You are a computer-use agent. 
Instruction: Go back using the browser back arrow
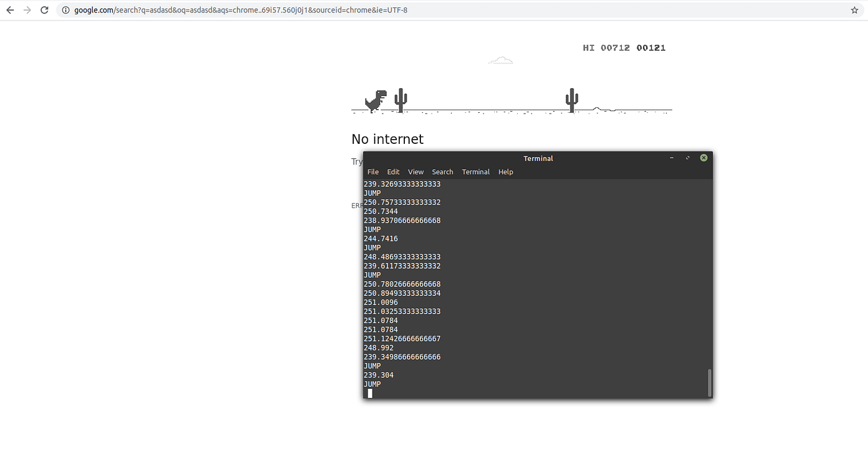point(10,10)
